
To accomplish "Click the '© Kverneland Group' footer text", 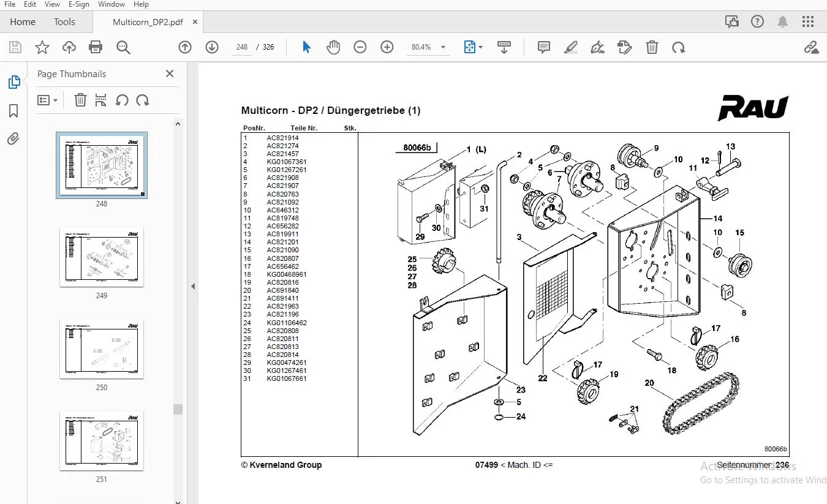I will (x=281, y=465).
